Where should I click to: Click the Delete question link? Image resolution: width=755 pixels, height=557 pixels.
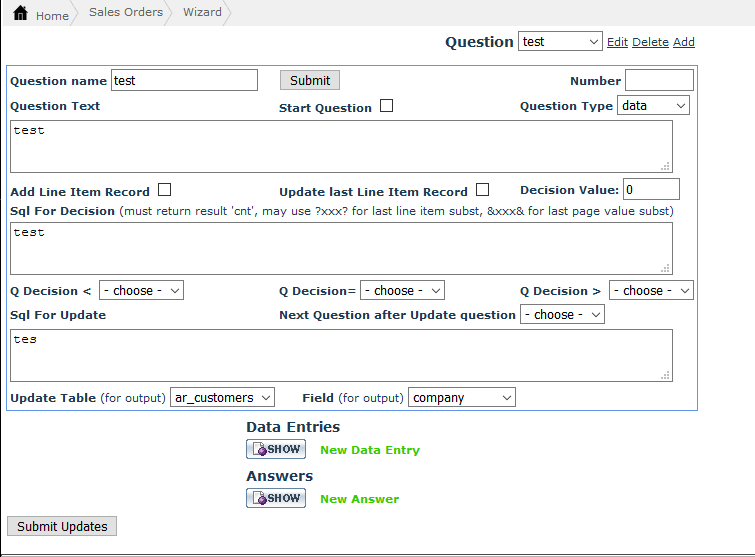pos(650,42)
